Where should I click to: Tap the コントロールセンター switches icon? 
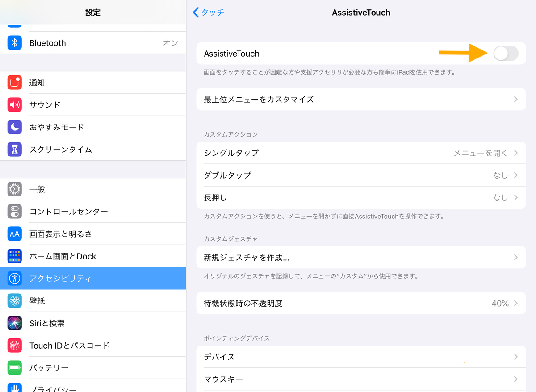pos(15,212)
